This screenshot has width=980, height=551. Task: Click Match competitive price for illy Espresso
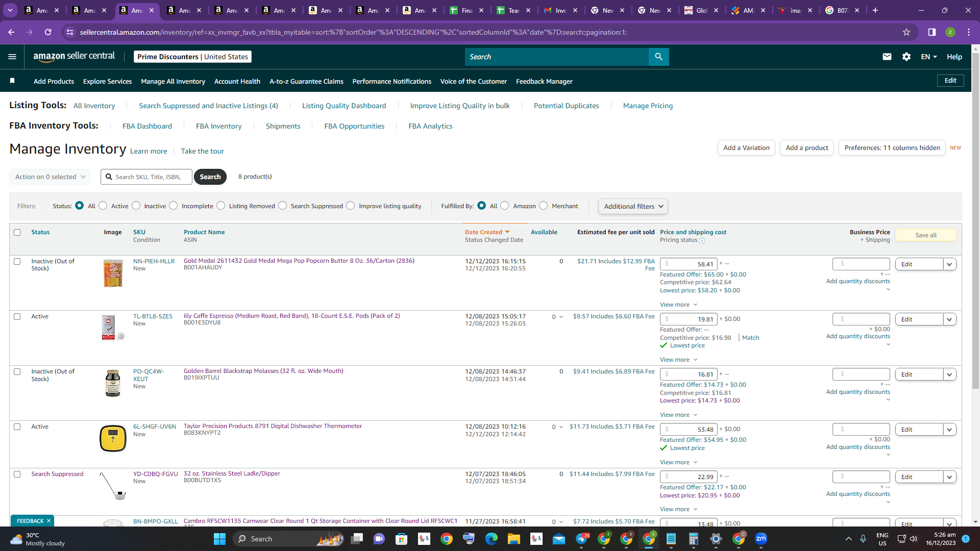[x=750, y=338]
